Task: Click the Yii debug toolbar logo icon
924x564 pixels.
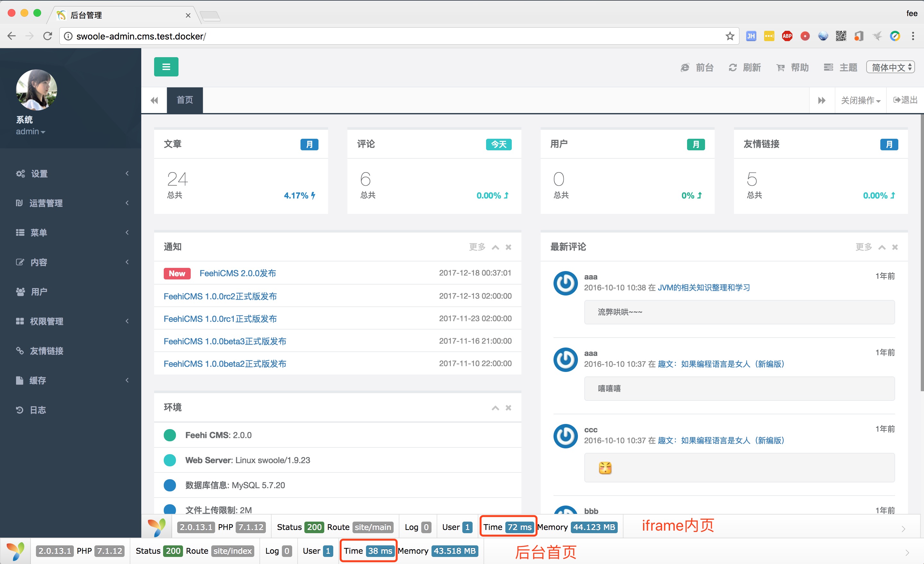Action: tap(15, 551)
